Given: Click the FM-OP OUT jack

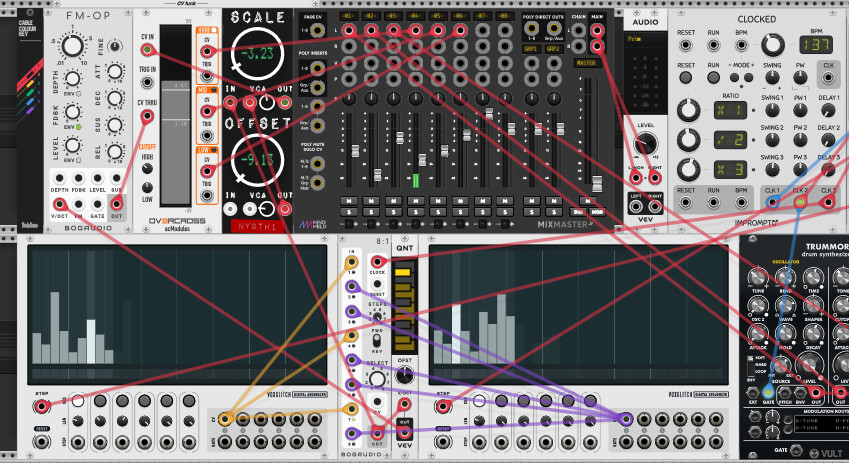Looking at the screenshot, I should tap(116, 204).
